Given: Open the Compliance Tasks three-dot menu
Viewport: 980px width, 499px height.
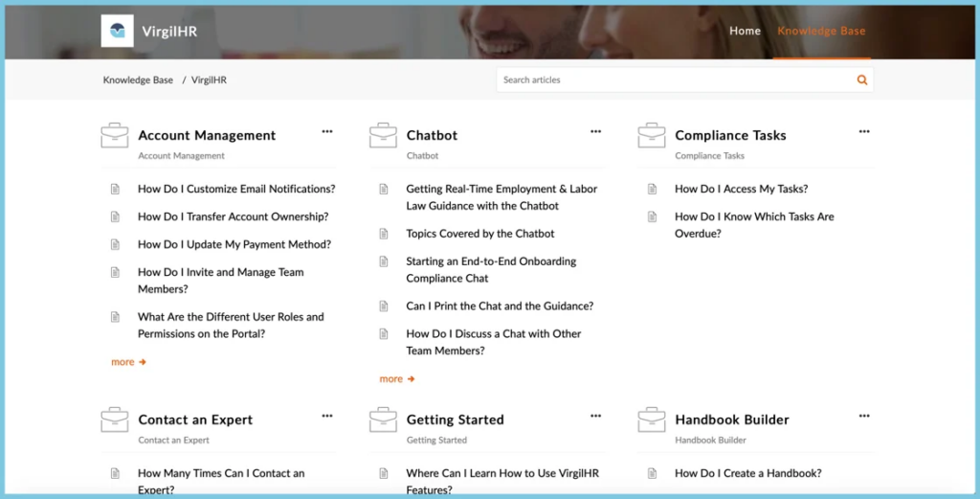Looking at the screenshot, I should click(x=864, y=131).
